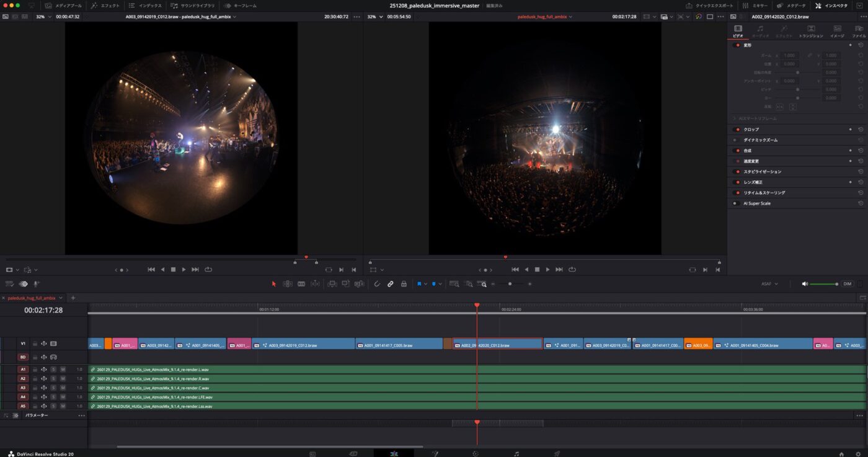Viewport: 868px width, 457px height.
Task: Toggle timeline Snapping magnet icon
Action: coord(377,284)
